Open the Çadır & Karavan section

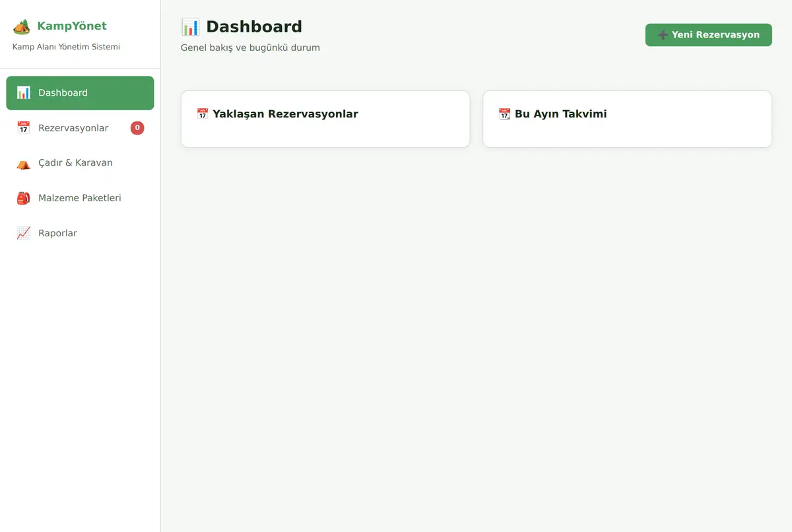click(80, 163)
